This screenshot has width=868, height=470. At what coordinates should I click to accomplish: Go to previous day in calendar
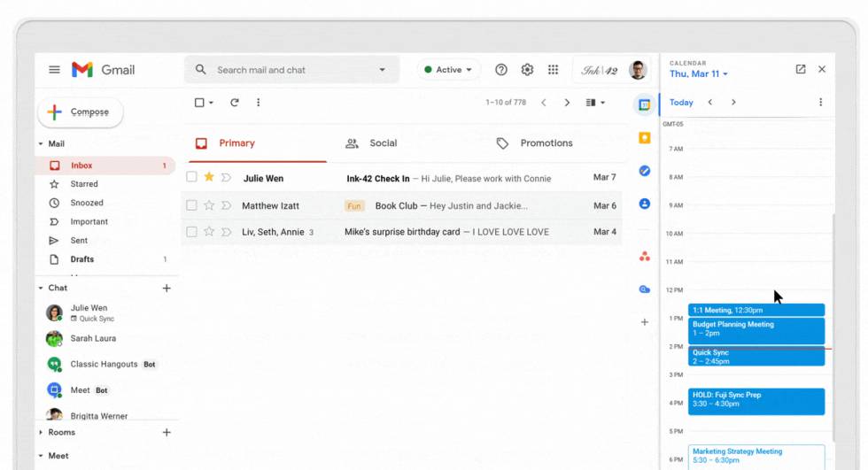(710, 103)
